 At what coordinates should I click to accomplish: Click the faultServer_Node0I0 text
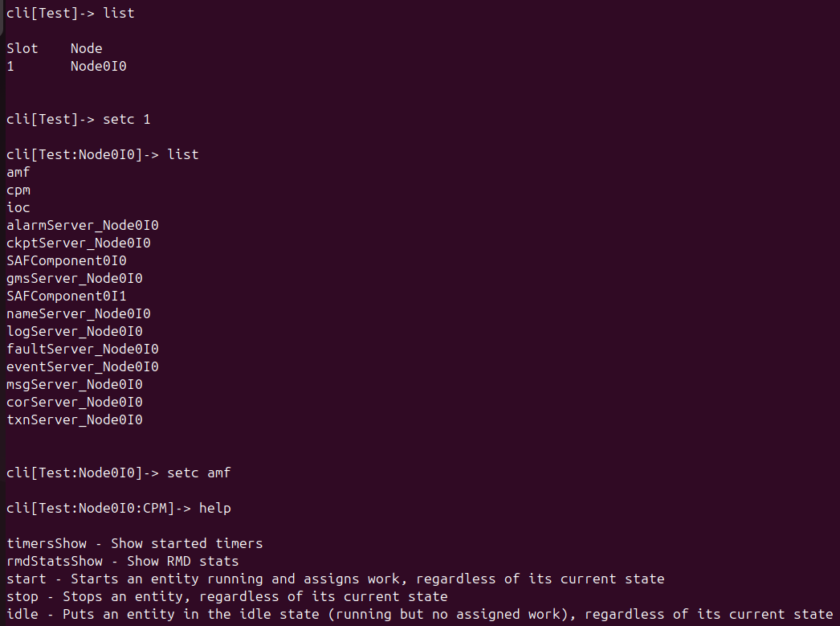[x=82, y=350]
